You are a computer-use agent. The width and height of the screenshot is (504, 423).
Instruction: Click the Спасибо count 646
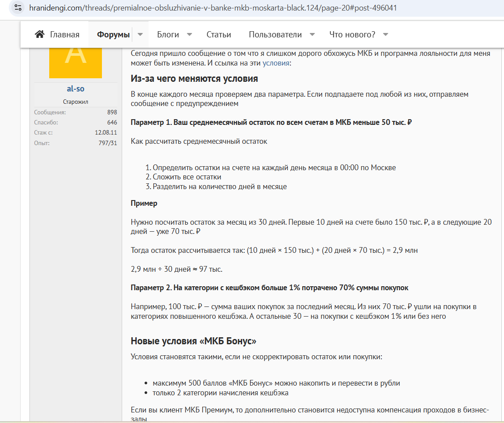tap(112, 122)
